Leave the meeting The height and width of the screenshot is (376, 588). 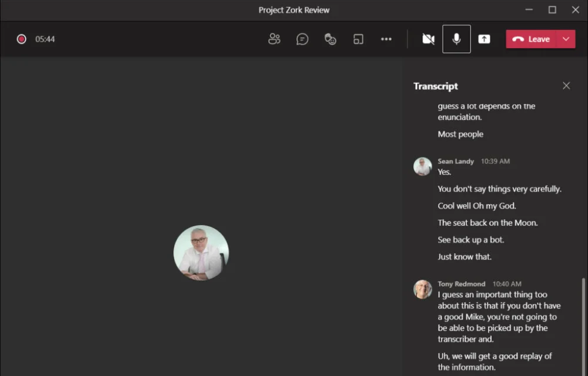pyautogui.click(x=534, y=39)
